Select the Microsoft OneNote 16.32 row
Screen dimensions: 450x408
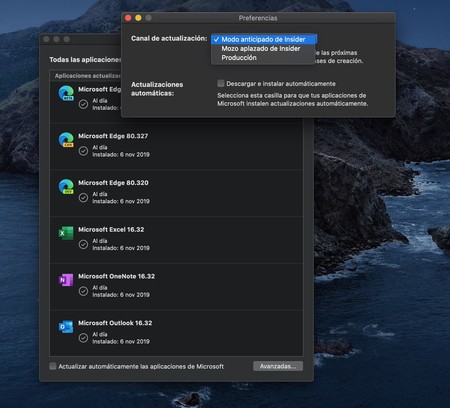pos(176,287)
